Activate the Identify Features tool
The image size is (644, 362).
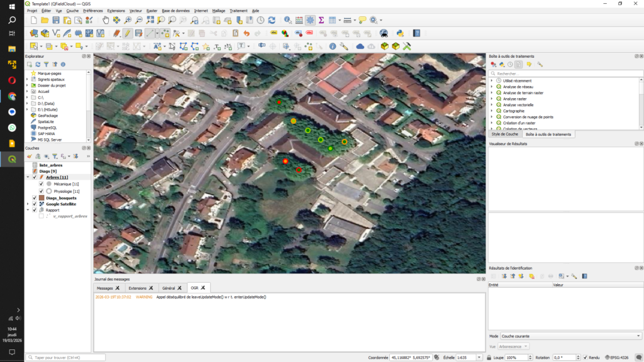point(287,20)
